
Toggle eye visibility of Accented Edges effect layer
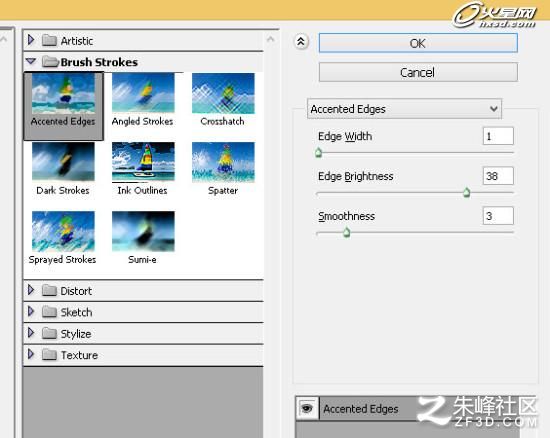307,408
